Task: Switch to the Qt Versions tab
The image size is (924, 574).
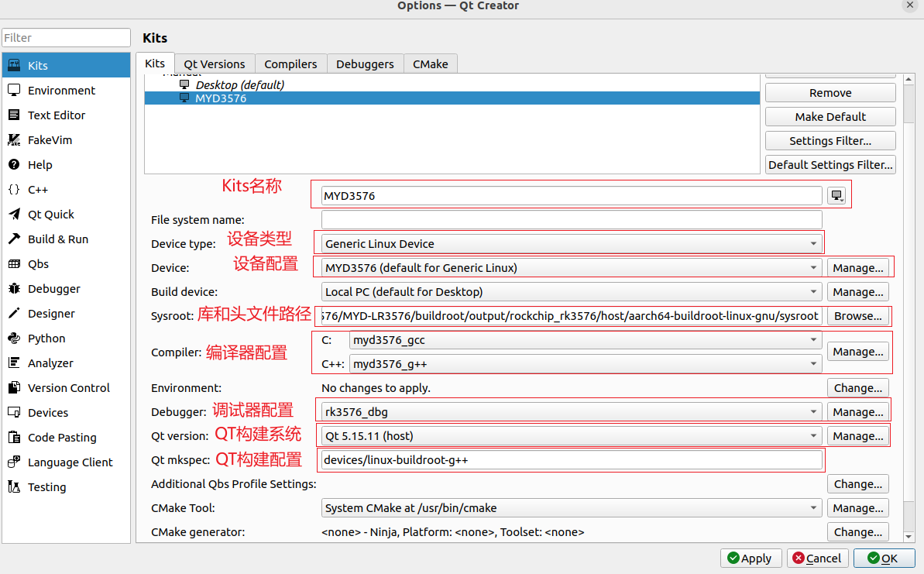Action: point(215,64)
